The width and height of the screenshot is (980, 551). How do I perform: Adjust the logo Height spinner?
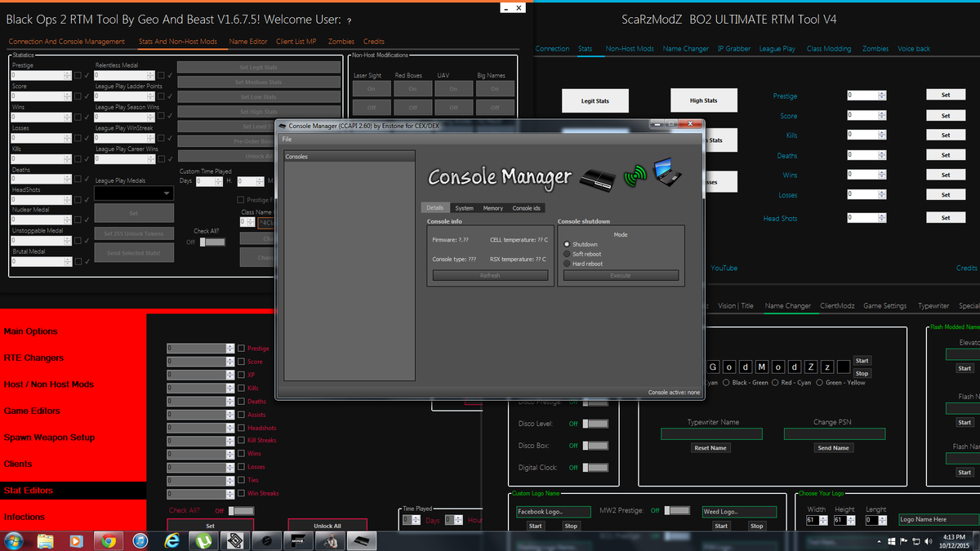852,520
